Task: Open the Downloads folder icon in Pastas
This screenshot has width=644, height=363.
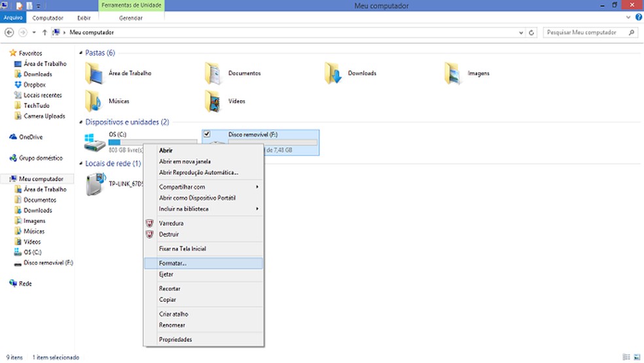Action: 333,73
